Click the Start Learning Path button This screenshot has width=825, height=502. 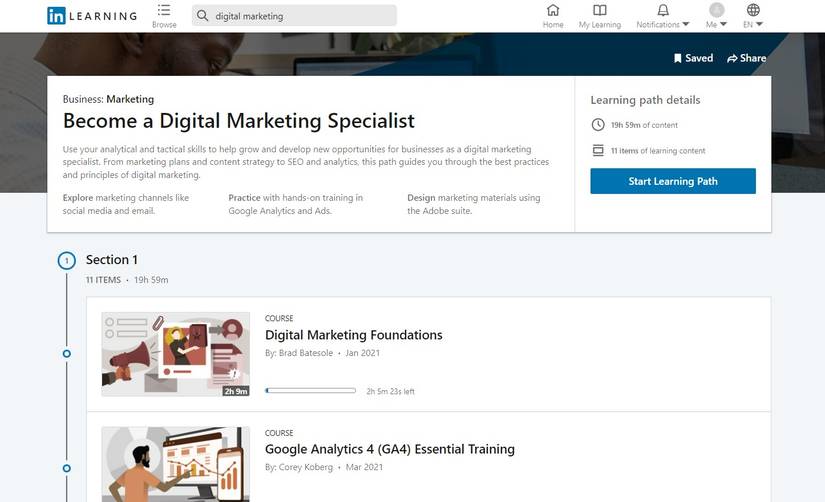673,181
